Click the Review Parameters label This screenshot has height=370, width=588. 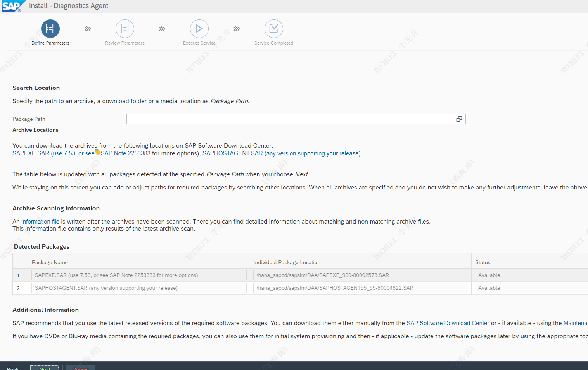coord(125,43)
